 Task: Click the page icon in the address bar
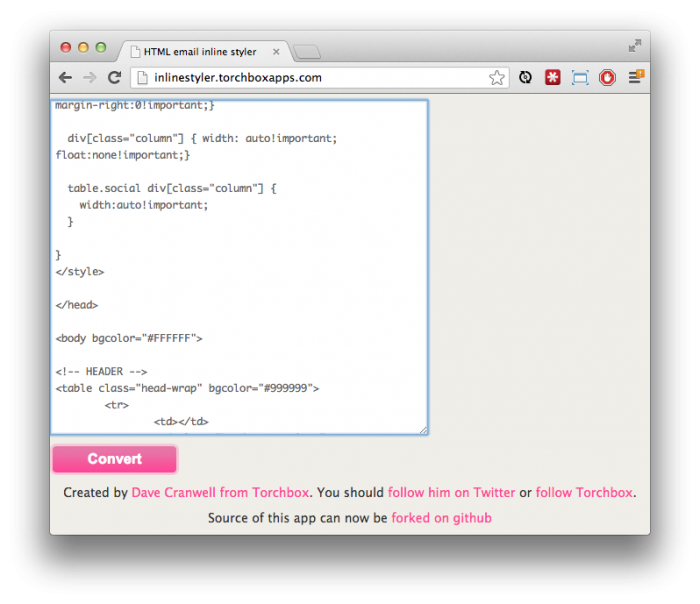(142, 78)
